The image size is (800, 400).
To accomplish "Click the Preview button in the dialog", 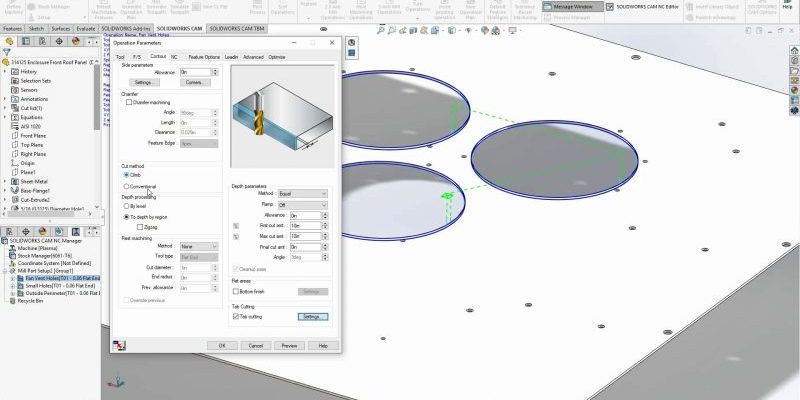I will point(288,345).
